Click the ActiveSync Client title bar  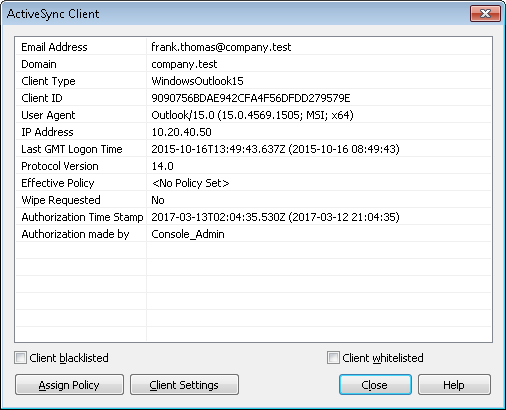tap(233, 14)
